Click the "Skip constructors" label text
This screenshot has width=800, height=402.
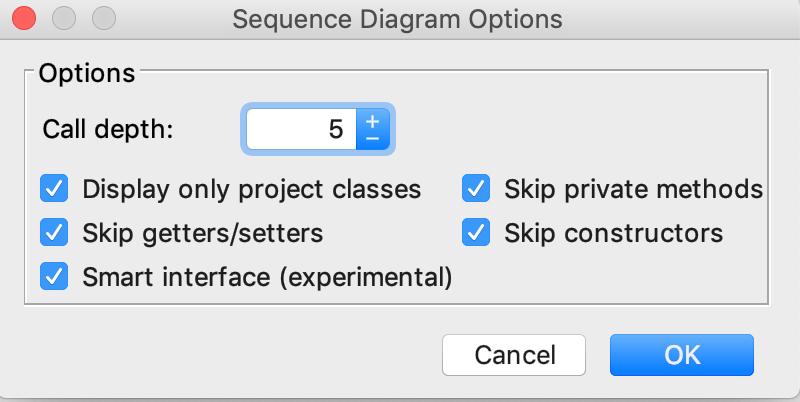[x=613, y=233]
